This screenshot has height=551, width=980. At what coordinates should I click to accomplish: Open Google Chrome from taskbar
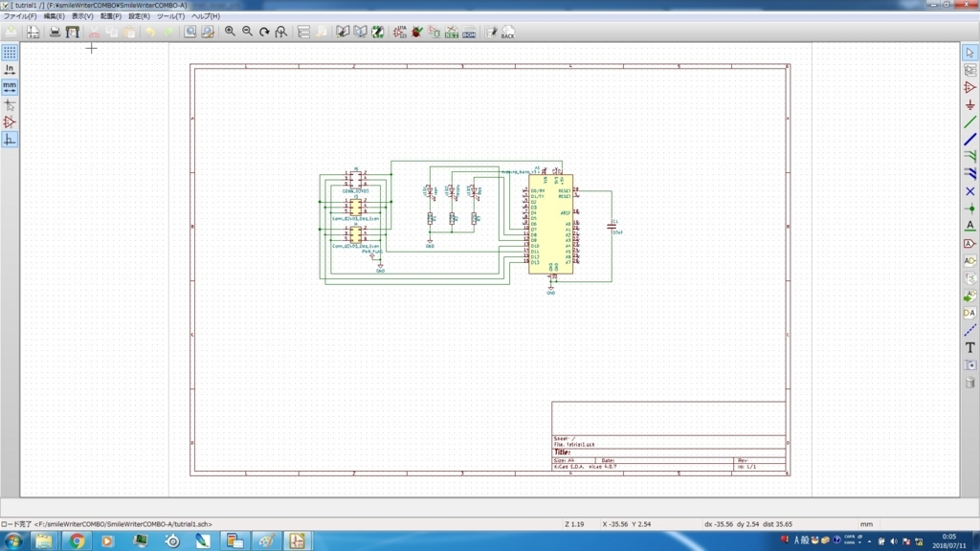point(77,541)
